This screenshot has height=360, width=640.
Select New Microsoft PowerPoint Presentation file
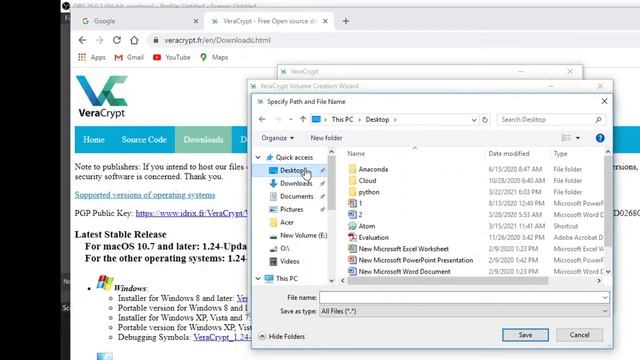tap(416, 260)
